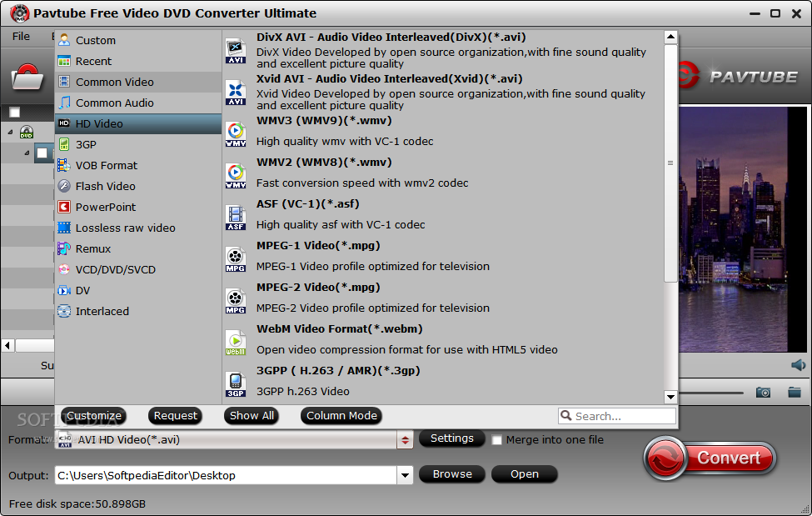This screenshot has height=516, width=812.
Task: Click the WebM Video Format icon
Action: [236, 343]
